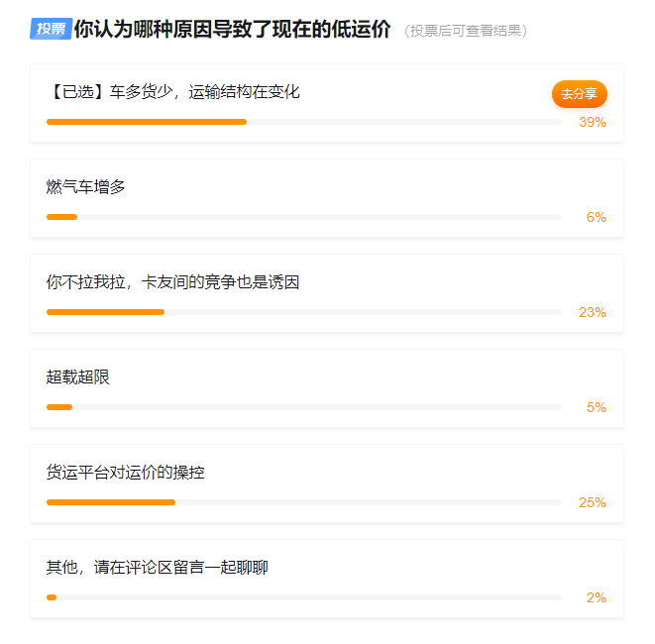The height and width of the screenshot is (644, 655).
Task: Select 其他,请在评论区留言一起聊聊 option
Action: pyautogui.click(x=327, y=579)
